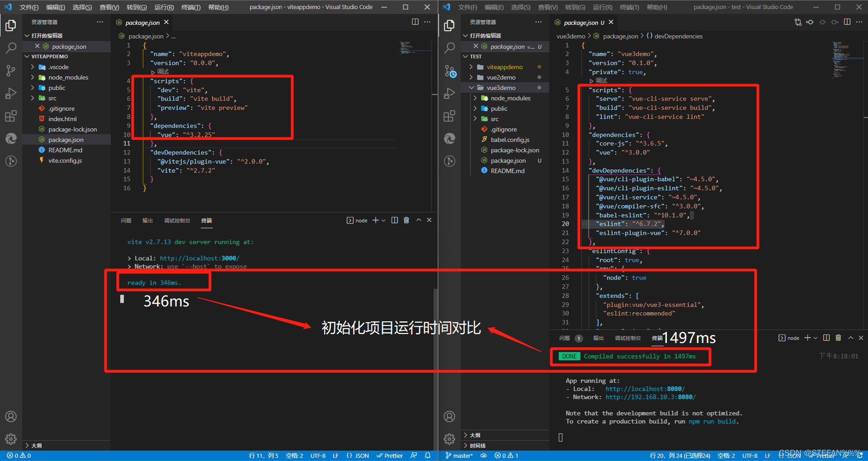
Task: Switch to Output tab in left panel
Action: 147,221
